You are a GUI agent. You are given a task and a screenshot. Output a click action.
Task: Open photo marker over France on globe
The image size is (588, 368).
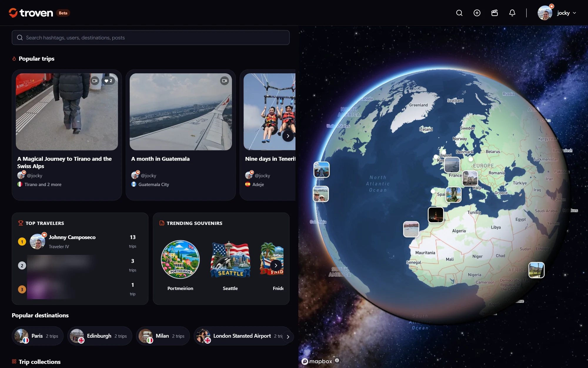point(452,165)
